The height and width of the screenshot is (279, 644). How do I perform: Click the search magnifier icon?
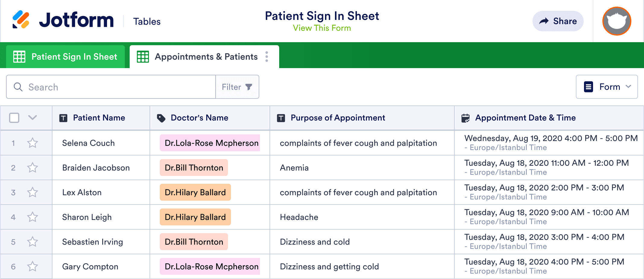(x=18, y=87)
